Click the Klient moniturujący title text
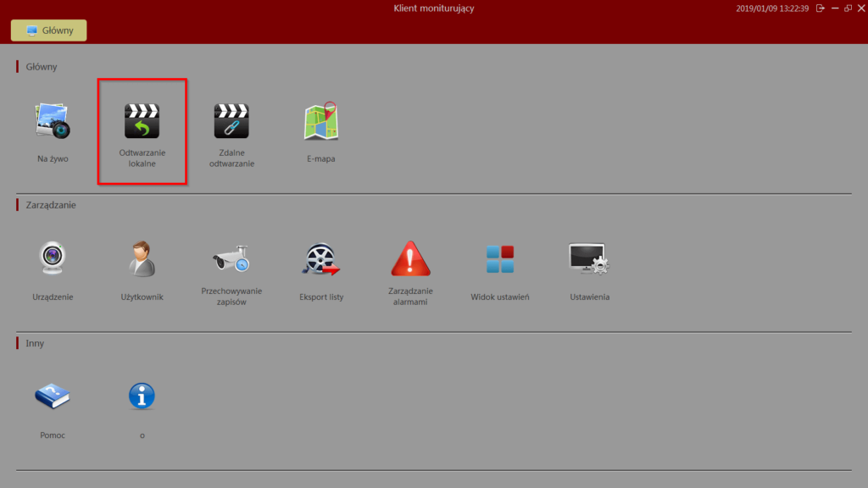The height and width of the screenshot is (488, 868). (x=433, y=8)
